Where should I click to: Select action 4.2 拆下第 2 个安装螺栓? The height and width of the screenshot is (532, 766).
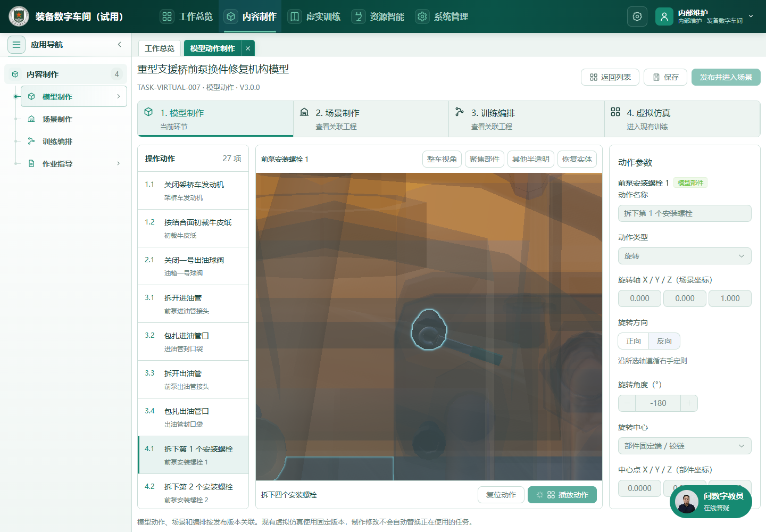193,492
